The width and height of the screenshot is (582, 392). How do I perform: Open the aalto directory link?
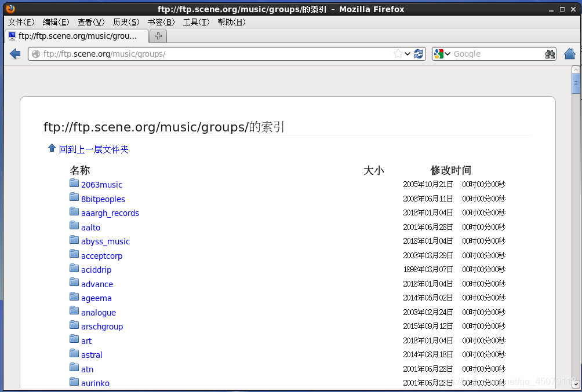pos(90,228)
